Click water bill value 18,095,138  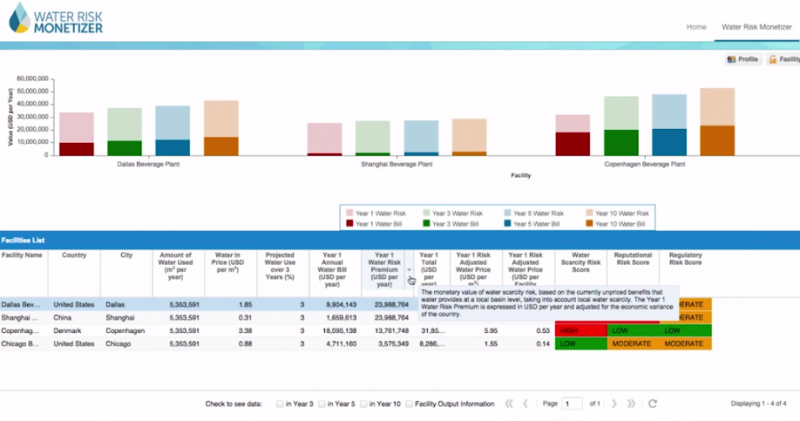click(x=338, y=331)
